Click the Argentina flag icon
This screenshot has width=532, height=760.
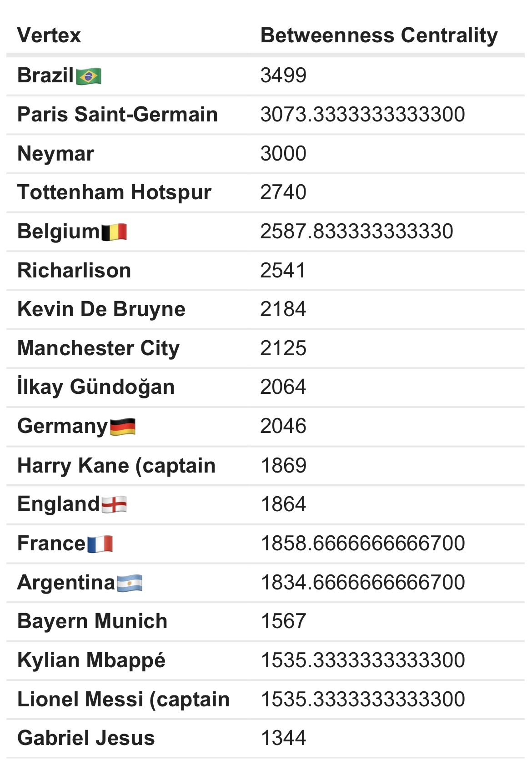[130, 583]
